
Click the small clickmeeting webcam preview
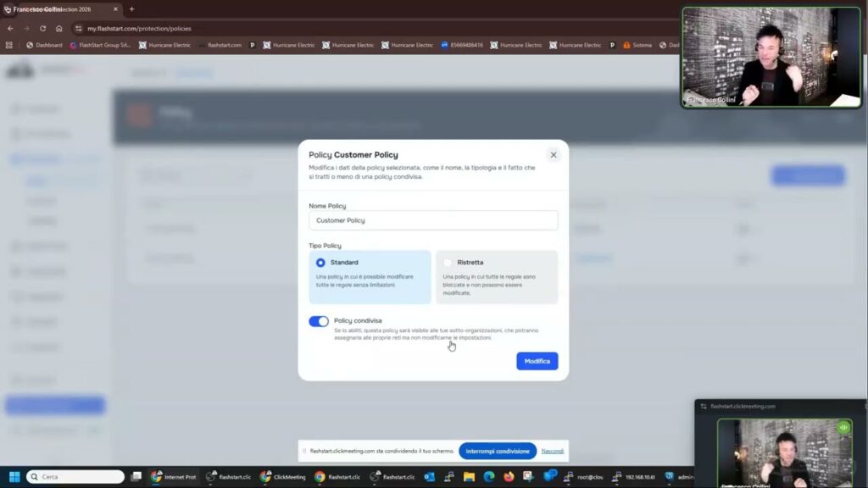(x=784, y=453)
